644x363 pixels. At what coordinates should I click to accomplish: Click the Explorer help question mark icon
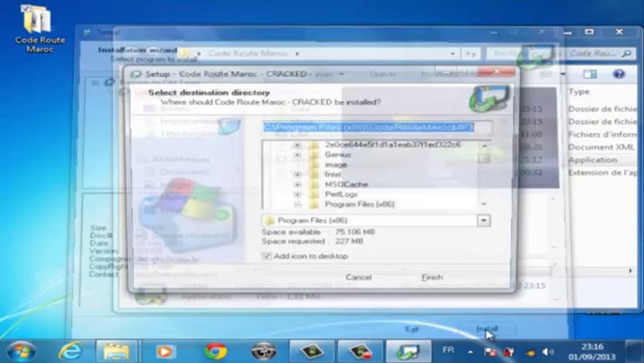tap(618, 74)
